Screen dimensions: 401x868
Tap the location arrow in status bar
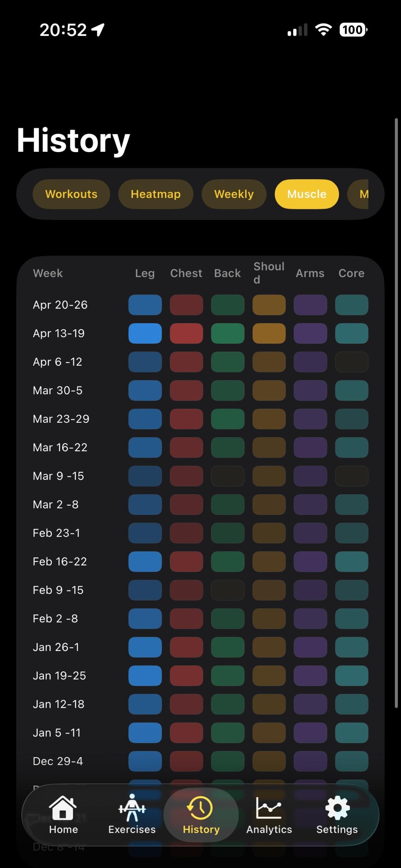pos(98,30)
